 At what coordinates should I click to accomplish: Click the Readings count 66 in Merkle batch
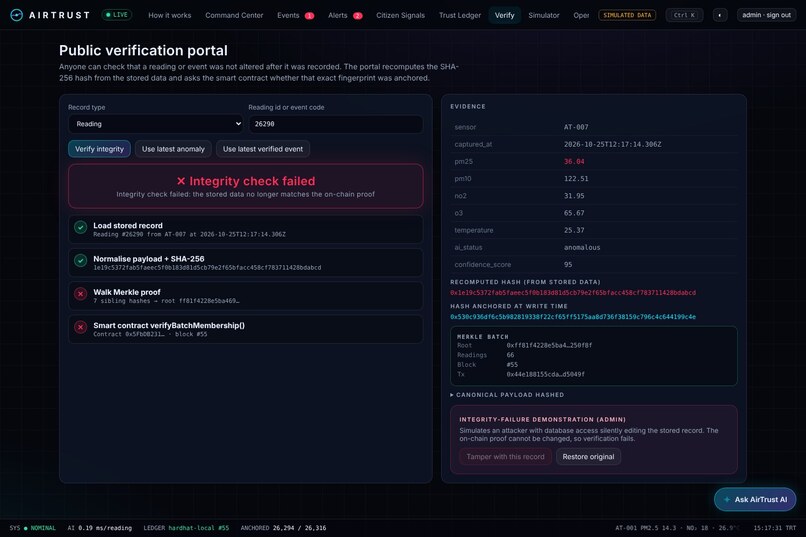tap(510, 355)
